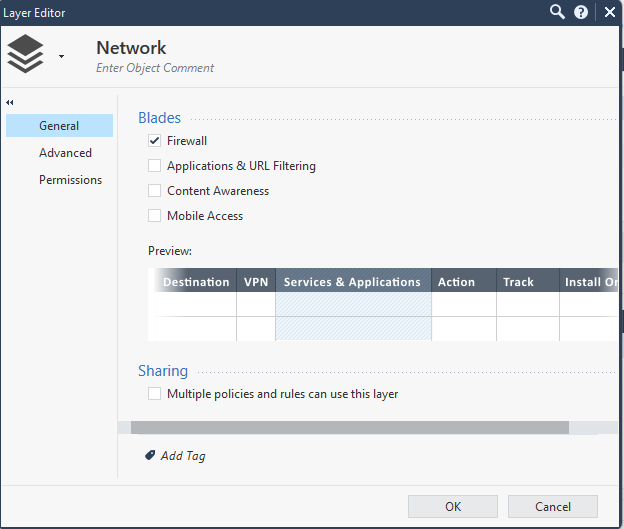Viewport: 624px width, 529px height.
Task: Click OK to confirm layer settings
Action: 453,506
